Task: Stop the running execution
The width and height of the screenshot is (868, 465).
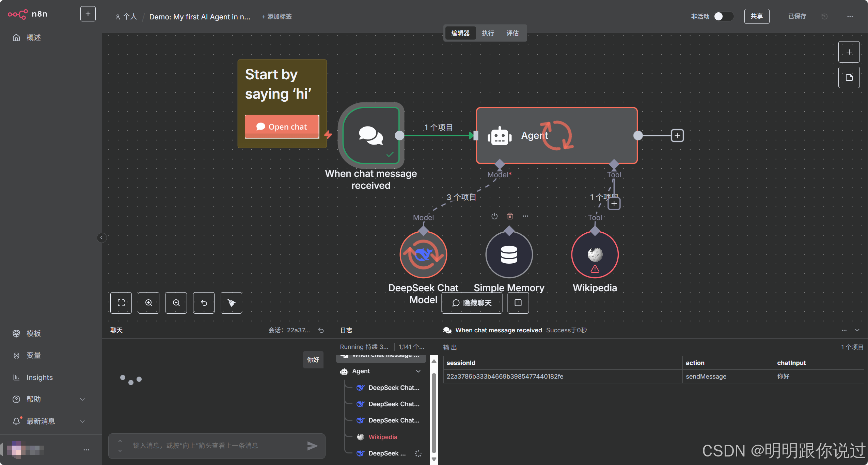Action: (518, 303)
